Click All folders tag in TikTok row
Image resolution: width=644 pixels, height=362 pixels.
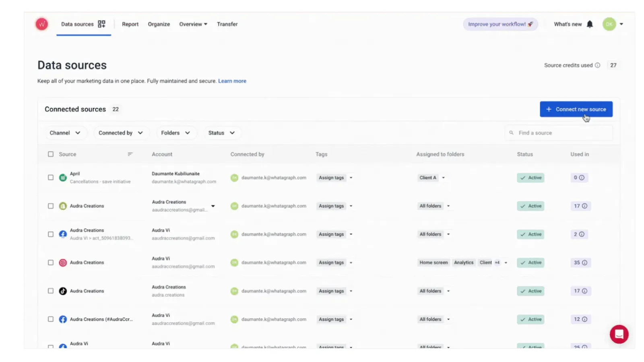tap(430, 291)
